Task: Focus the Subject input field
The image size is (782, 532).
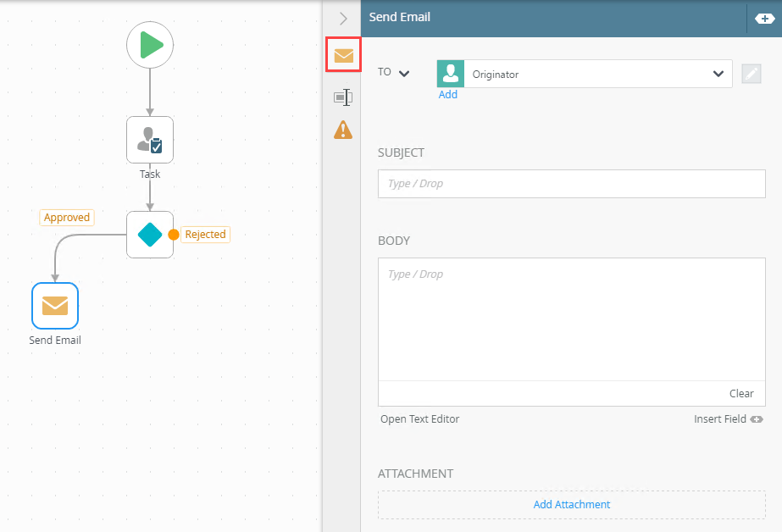Action: 572,184
